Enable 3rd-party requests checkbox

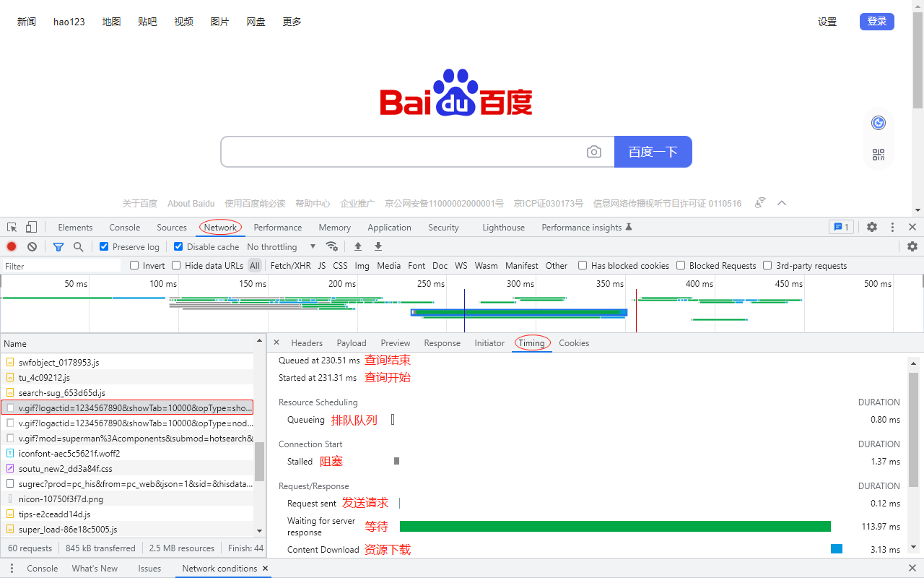point(767,265)
